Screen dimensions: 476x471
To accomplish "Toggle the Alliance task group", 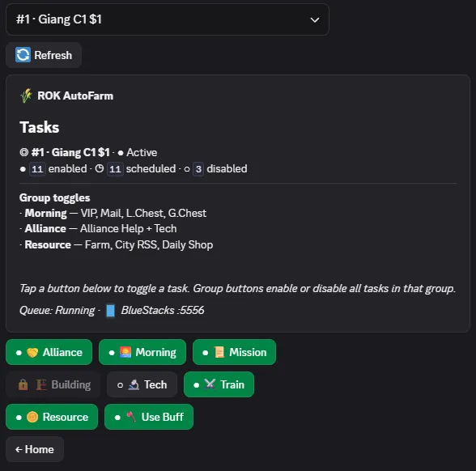I will pyautogui.click(x=49, y=352).
